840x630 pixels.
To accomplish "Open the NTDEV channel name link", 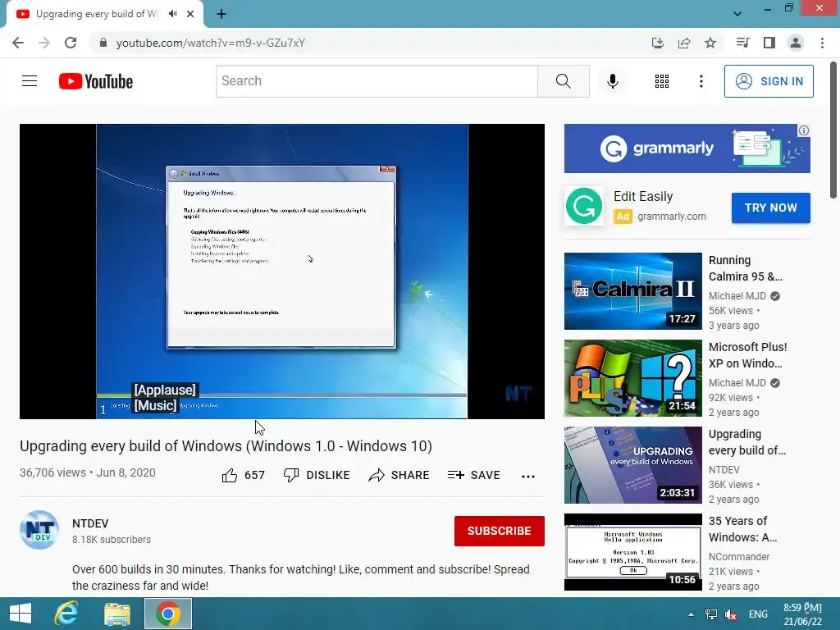I will point(90,523).
